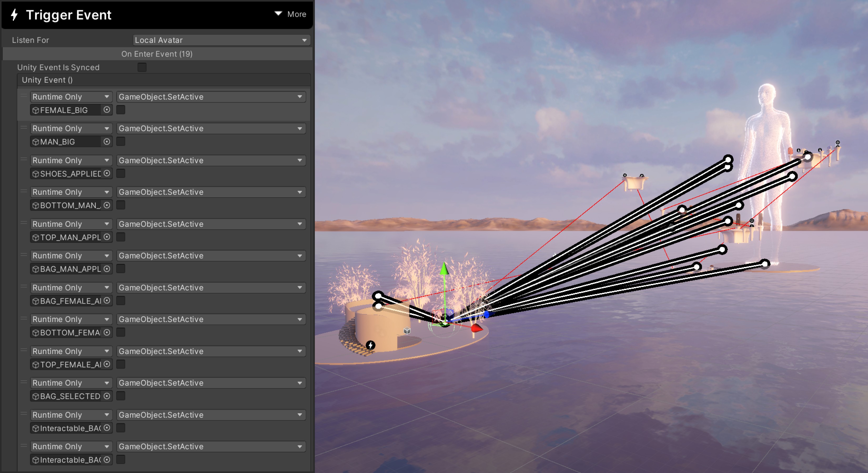This screenshot has height=473, width=868.
Task: Select the On Enter Event (19) tab
Action: (x=157, y=54)
